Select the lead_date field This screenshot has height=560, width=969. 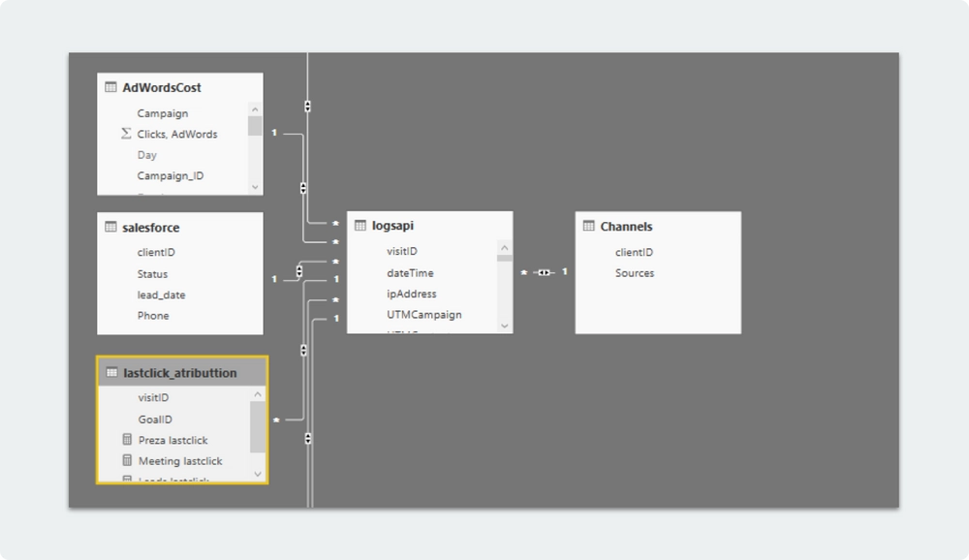(161, 295)
